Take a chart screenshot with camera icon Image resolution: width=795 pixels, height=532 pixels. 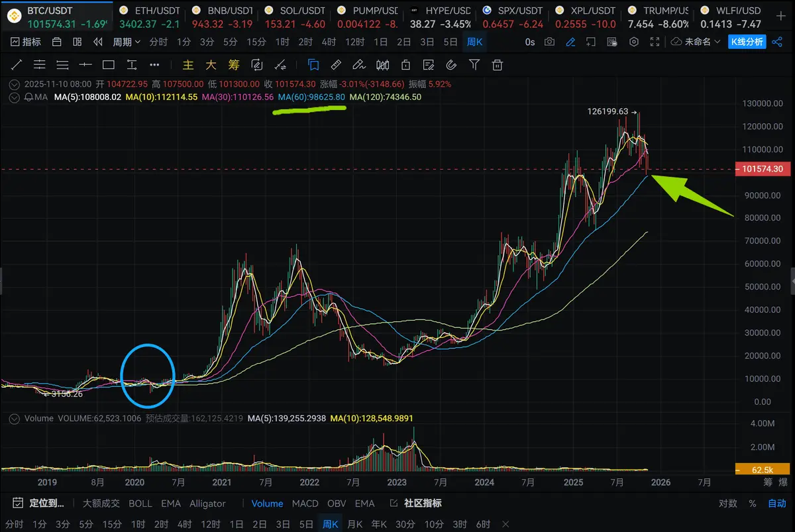(x=549, y=42)
